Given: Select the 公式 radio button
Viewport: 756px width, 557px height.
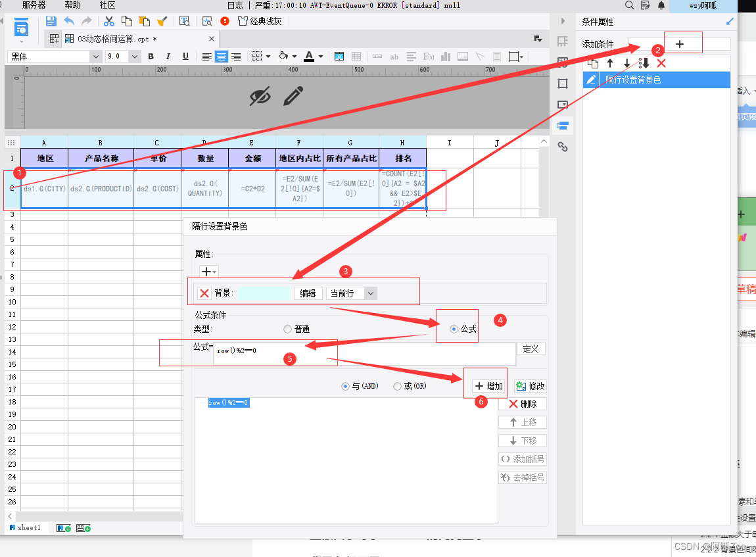Looking at the screenshot, I should point(454,329).
